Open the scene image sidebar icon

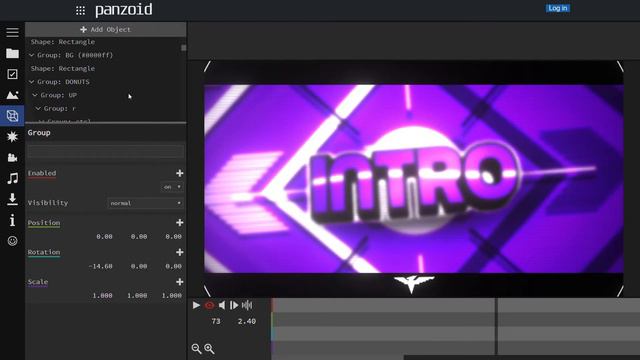(x=12, y=95)
